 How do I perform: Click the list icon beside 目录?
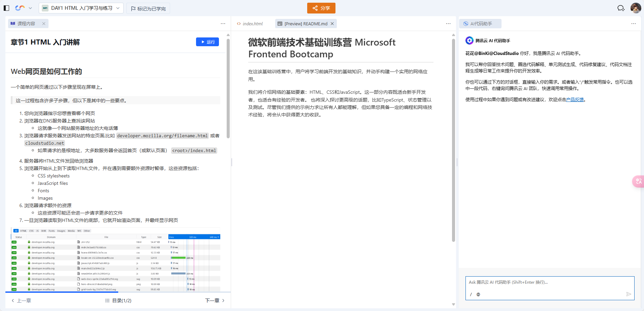coord(107,301)
